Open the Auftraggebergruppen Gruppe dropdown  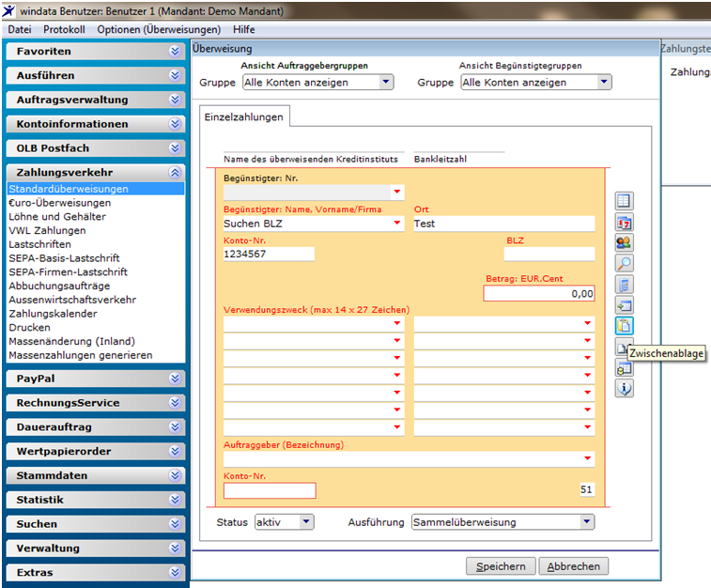(386, 82)
